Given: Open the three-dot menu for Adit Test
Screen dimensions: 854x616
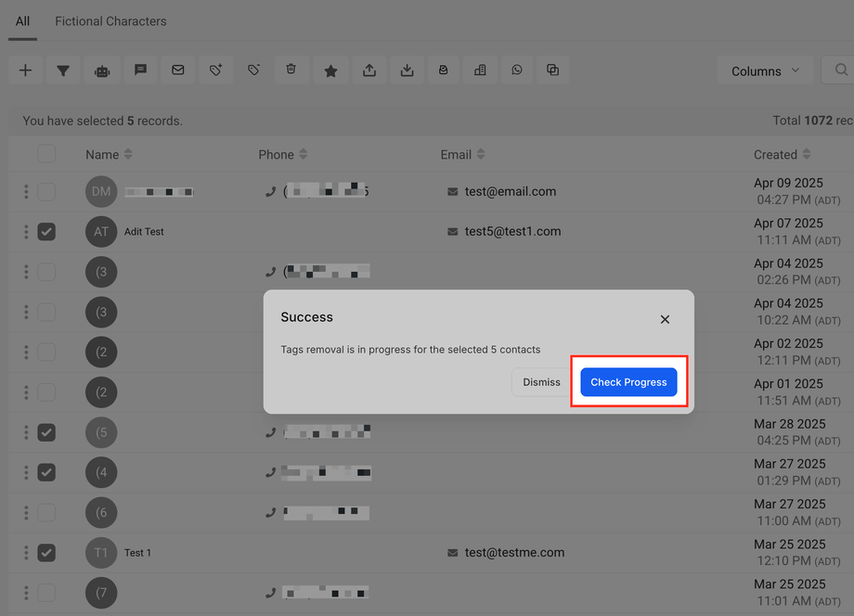Looking at the screenshot, I should (x=26, y=232).
